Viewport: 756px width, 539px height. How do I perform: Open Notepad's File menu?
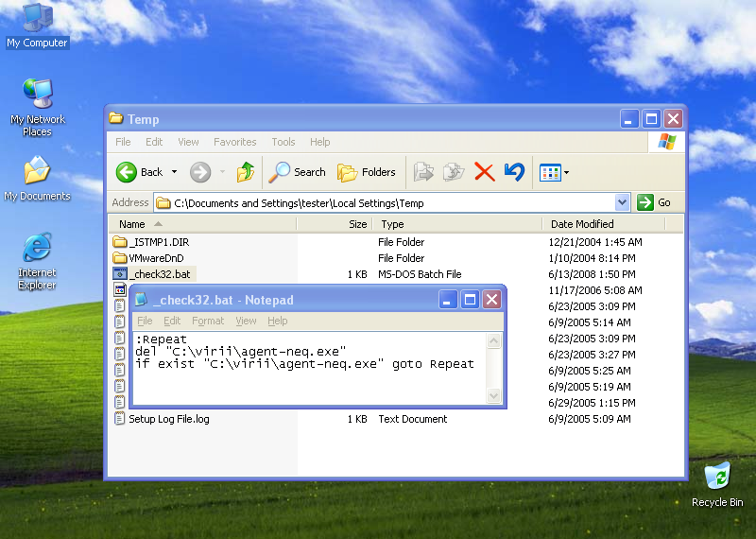145,321
